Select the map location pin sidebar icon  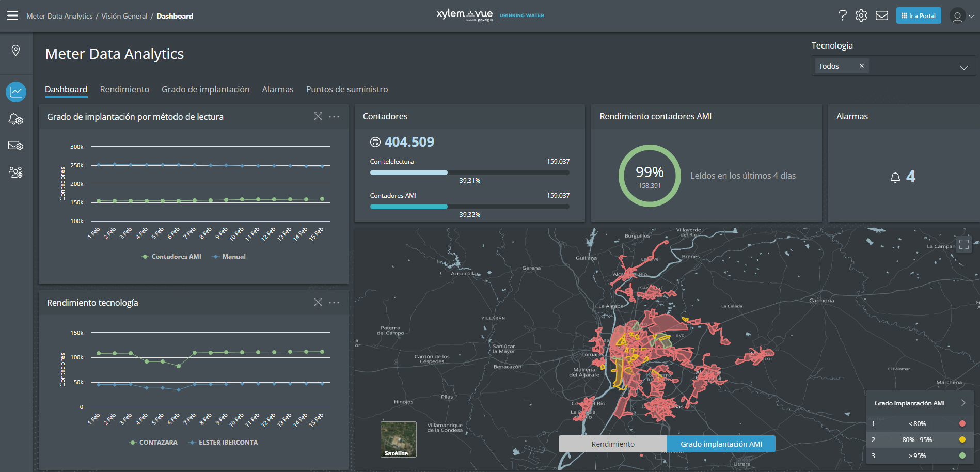pos(16,50)
